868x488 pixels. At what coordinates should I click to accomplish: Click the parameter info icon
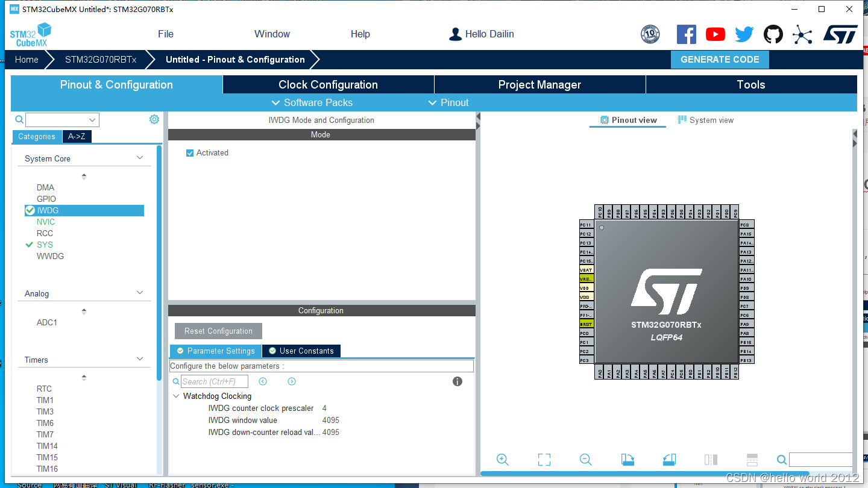tap(458, 381)
